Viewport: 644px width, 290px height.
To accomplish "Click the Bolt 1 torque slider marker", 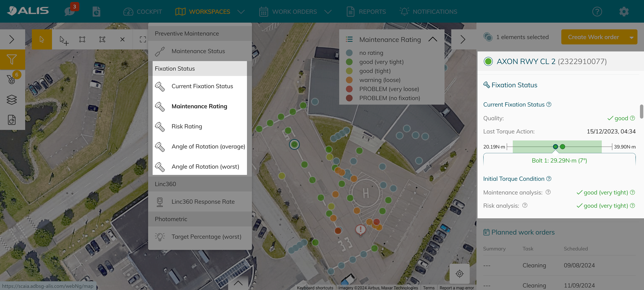I will coord(555,147).
